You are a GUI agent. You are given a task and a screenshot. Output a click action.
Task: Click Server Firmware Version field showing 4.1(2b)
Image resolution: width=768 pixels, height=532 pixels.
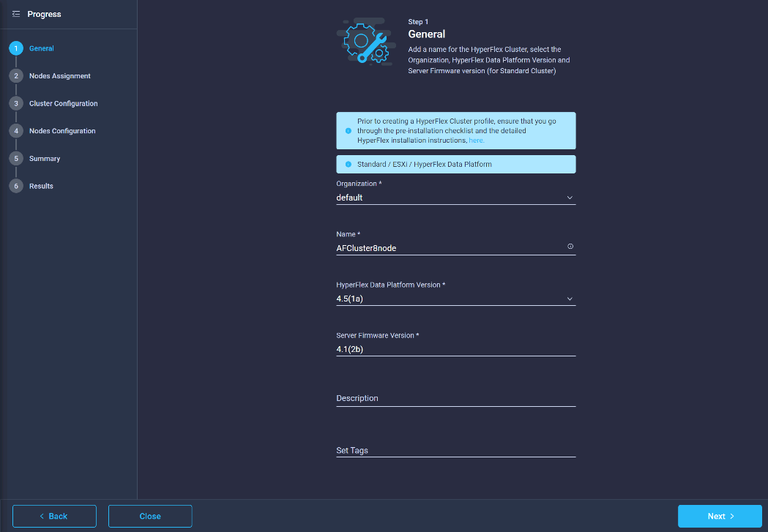(x=455, y=350)
